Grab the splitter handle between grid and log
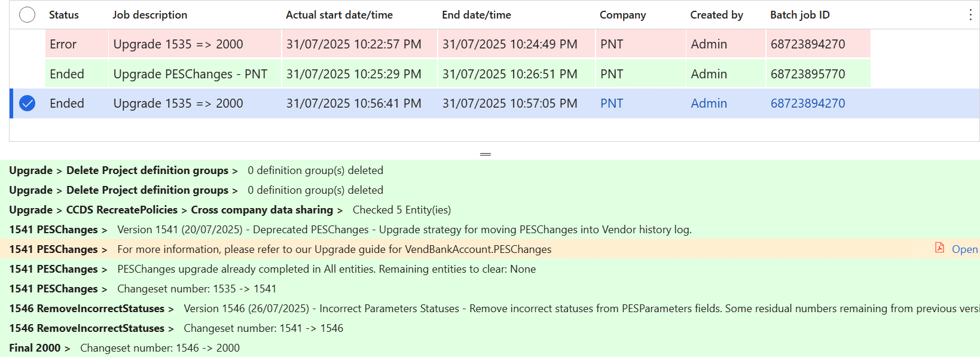 (486, 154)
